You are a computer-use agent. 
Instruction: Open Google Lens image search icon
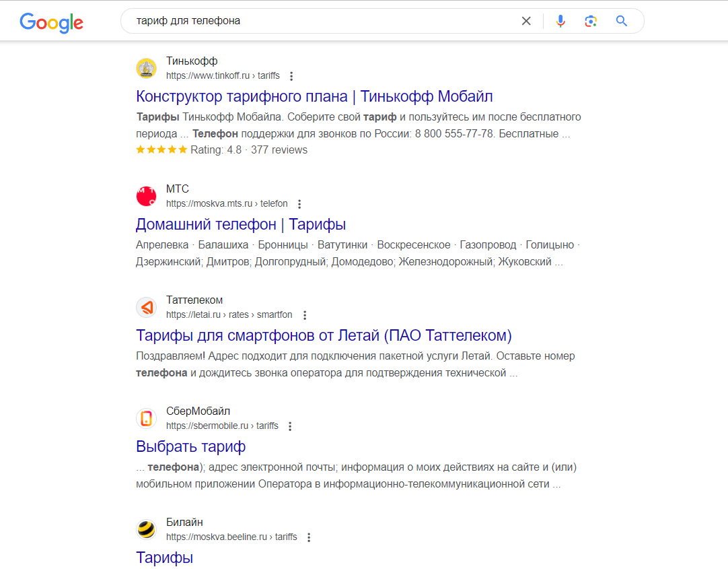(x=591, y=21)
